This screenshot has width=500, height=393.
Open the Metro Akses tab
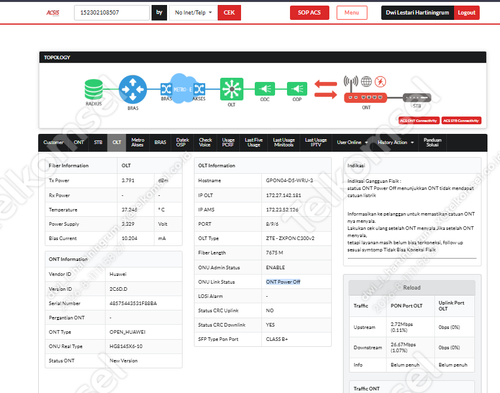coord(137,142)
